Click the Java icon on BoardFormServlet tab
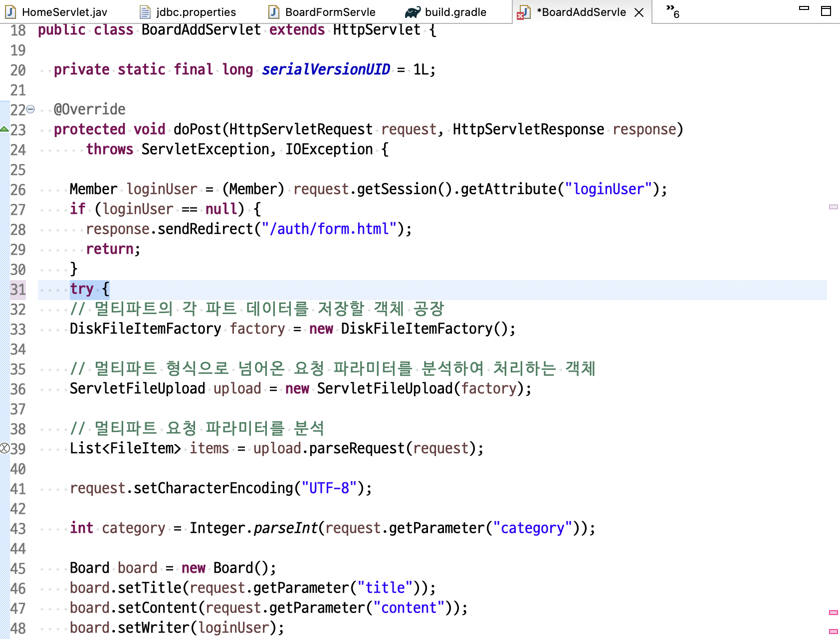840x639 pixels. 274,12
